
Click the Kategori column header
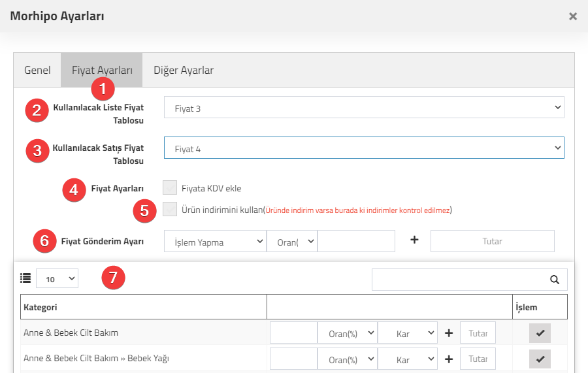click(144, 307)
